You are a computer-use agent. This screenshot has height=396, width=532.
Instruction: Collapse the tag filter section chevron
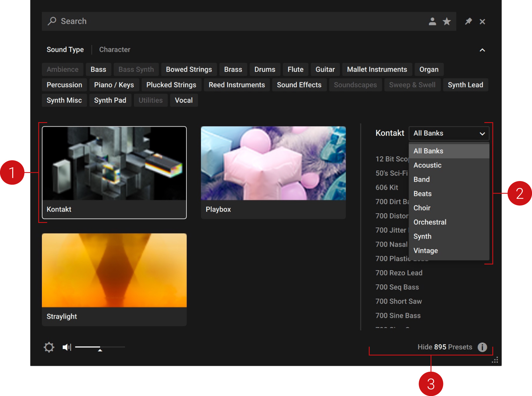(482, 50)
